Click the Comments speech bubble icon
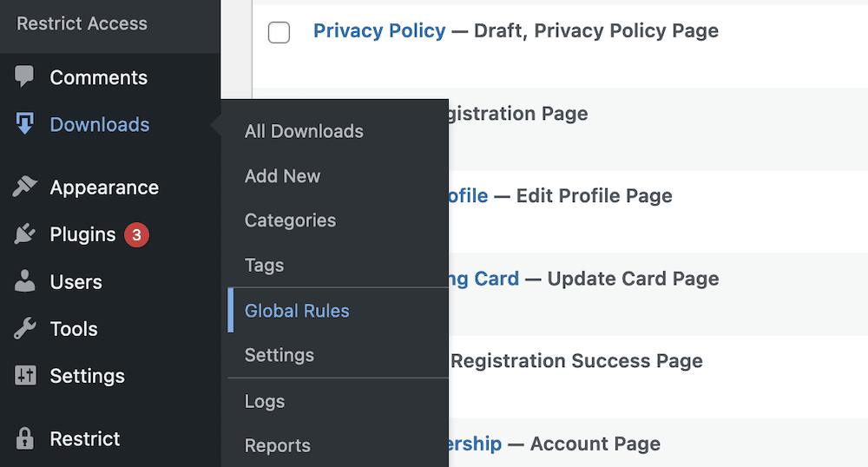 (24, 76)
